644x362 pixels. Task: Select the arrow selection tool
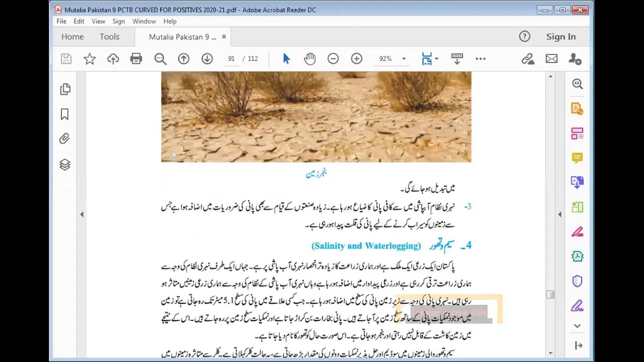click(286, 59)
